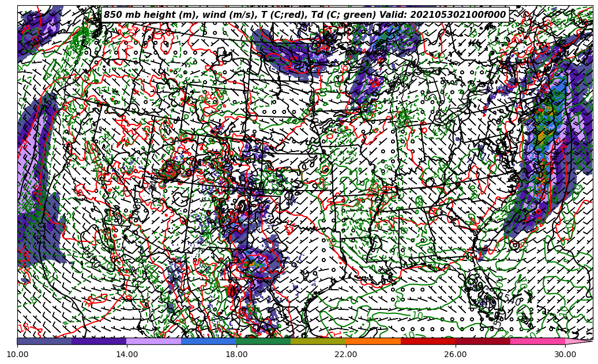Select the dark purple colorbar segment before 14.00
598x364 pixels.
pos(99,341)
